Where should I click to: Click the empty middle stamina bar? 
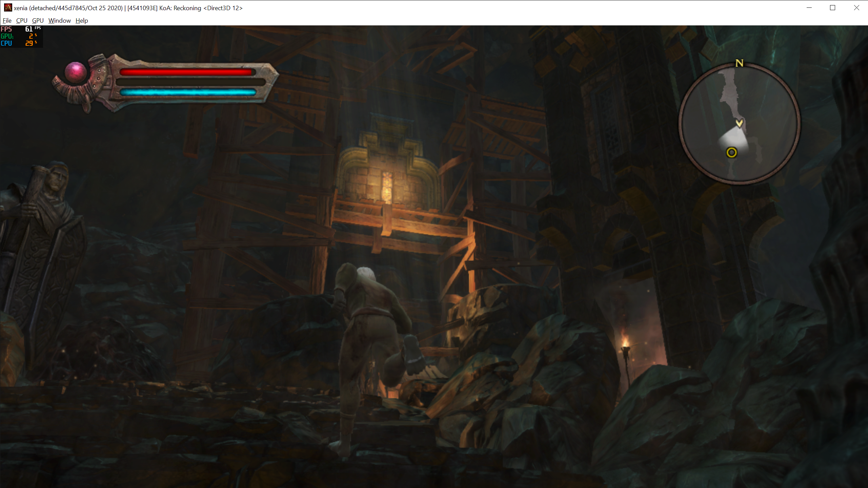pyautogui.click(x=190, y=82)
